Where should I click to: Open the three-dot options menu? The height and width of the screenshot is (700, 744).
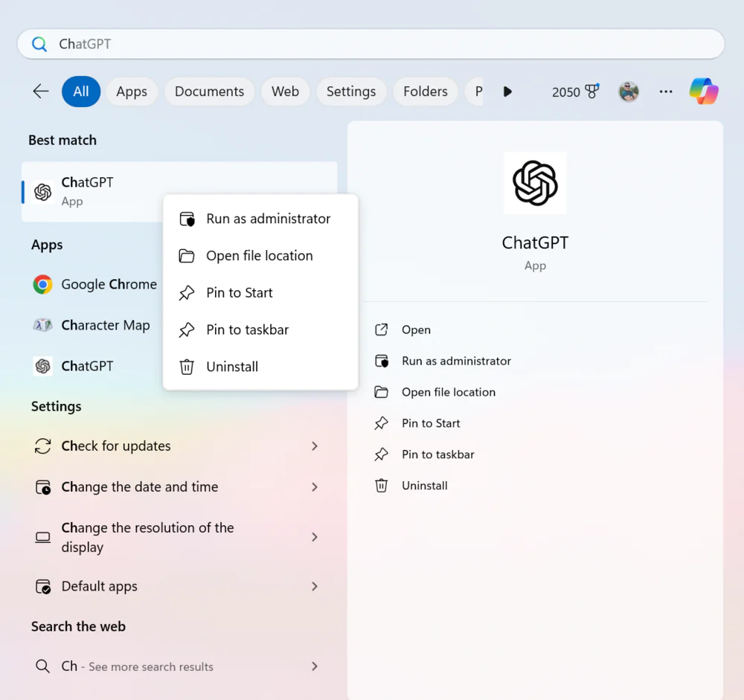[666, 91]
